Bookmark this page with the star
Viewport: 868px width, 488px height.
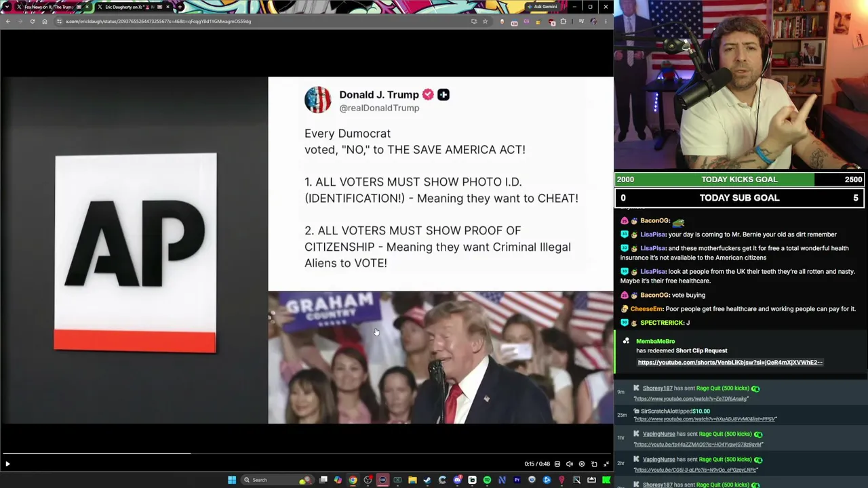click(485, 21)
